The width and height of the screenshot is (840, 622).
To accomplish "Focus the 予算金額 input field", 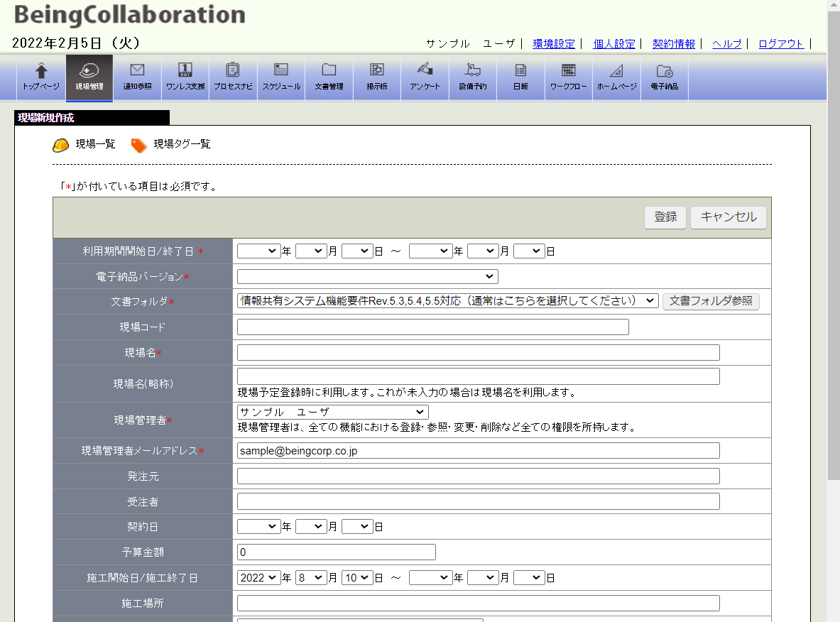I will pos(337,552).
